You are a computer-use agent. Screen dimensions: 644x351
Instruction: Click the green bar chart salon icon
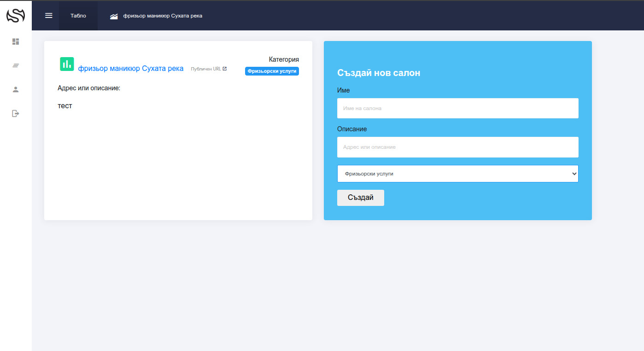coord(67,64)
